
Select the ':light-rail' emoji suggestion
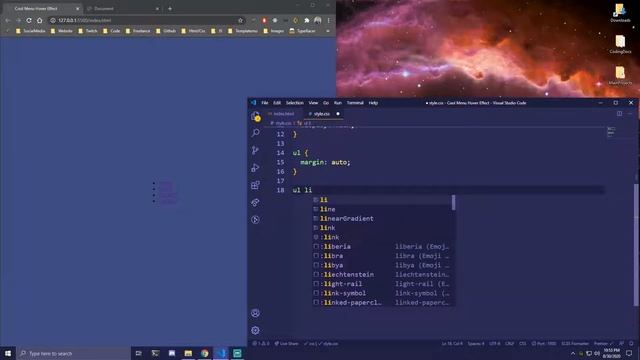(384, 284)
